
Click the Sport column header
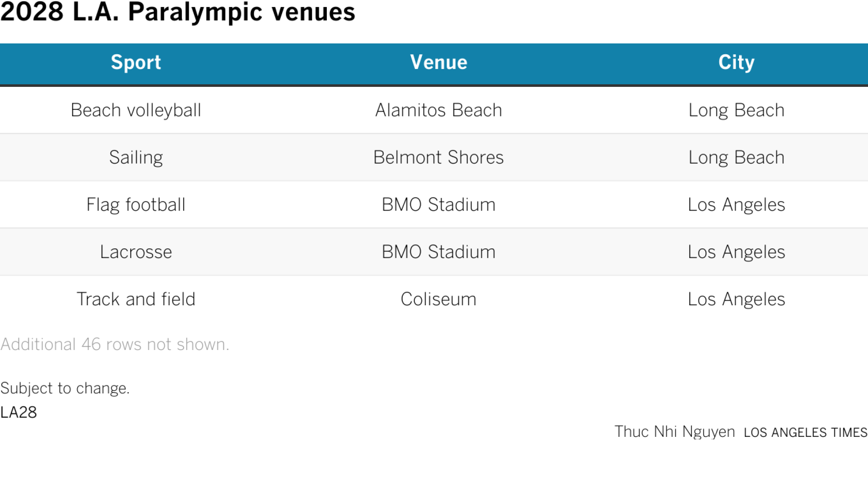pyautogui.click(x=136, y=63)
